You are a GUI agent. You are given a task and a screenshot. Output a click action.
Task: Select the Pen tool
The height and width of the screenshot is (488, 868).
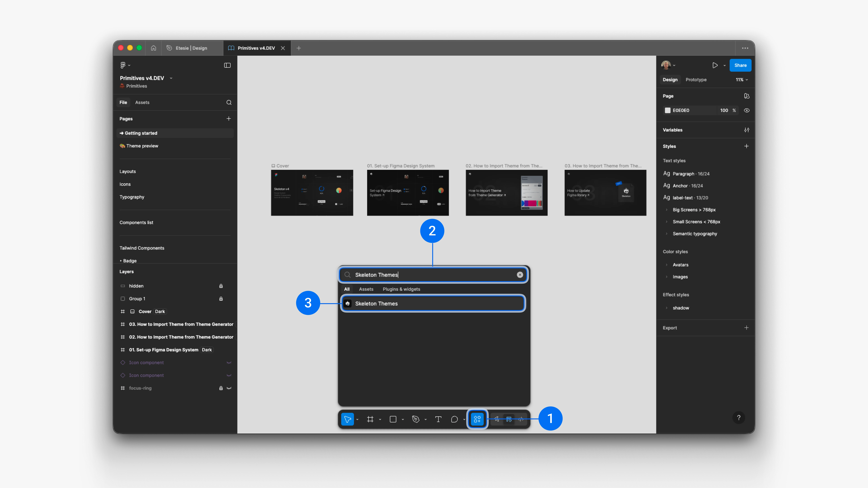(x=416, y=419)
